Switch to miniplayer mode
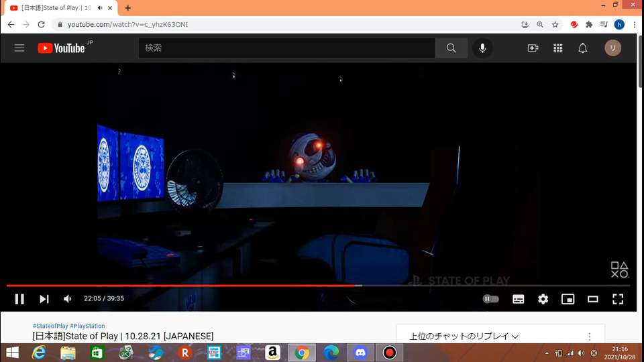644x362 pixels. coord(568,299)
